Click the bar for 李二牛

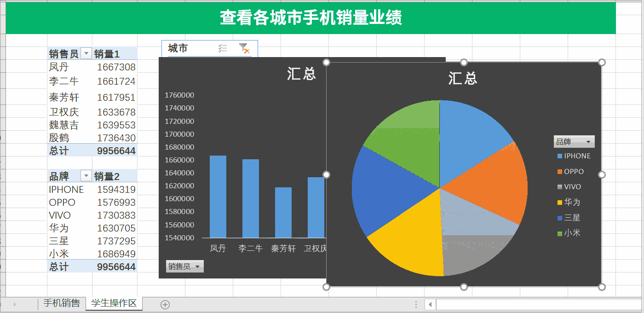(x=251, y=198)
